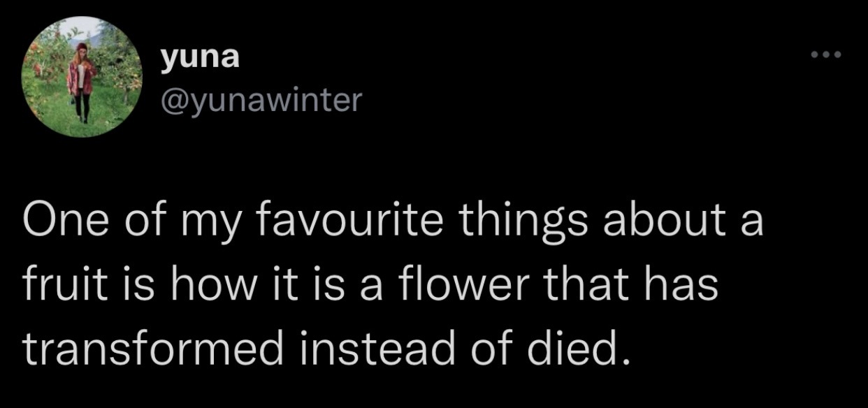Screen dimensions: 868x408
Task: Open yuna's round profile picture
Action: [82, 77]
